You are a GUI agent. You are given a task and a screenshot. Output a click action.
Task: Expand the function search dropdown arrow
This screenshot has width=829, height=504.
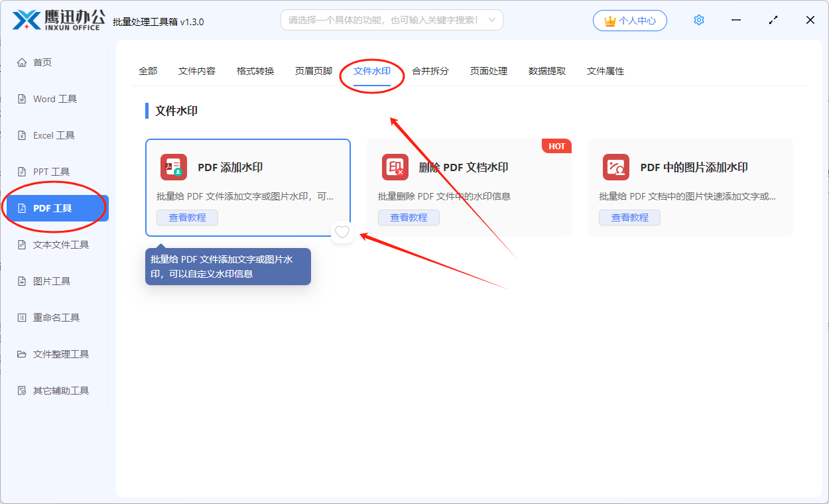point(492,21)
